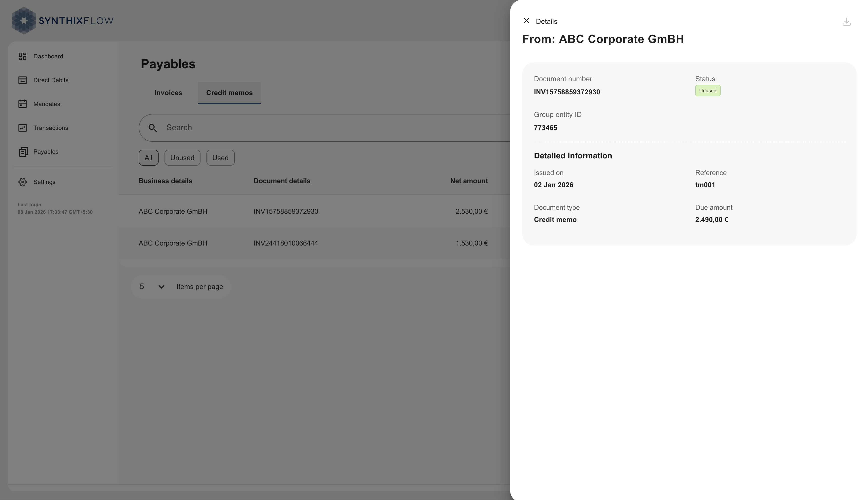Viewport: 868px width, 500px height.
Task: Open Settings from sidebar
Action: 44,182
